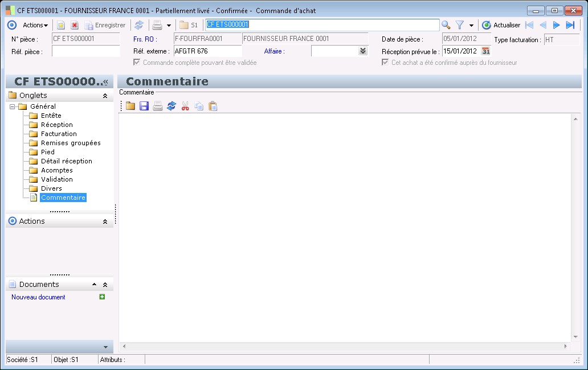
Task: Open the calendar picker for Réception prévue
Action: pyautogui.click(x=486, y=51)
